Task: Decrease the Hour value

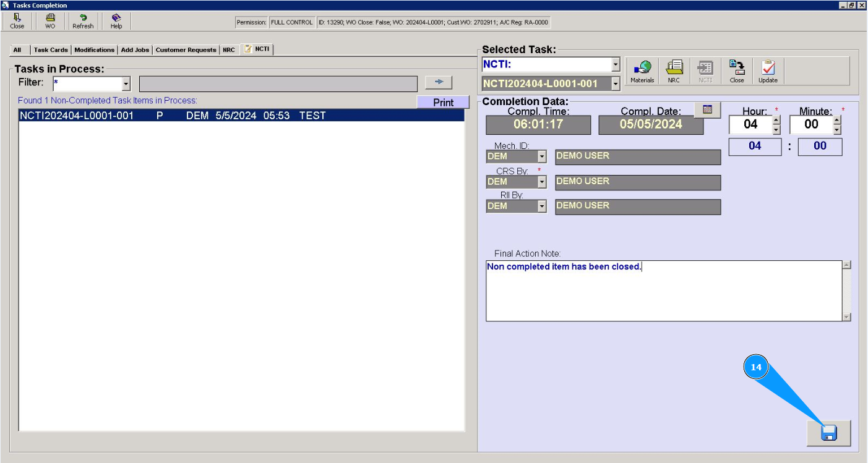Action: tap(776, 129)
